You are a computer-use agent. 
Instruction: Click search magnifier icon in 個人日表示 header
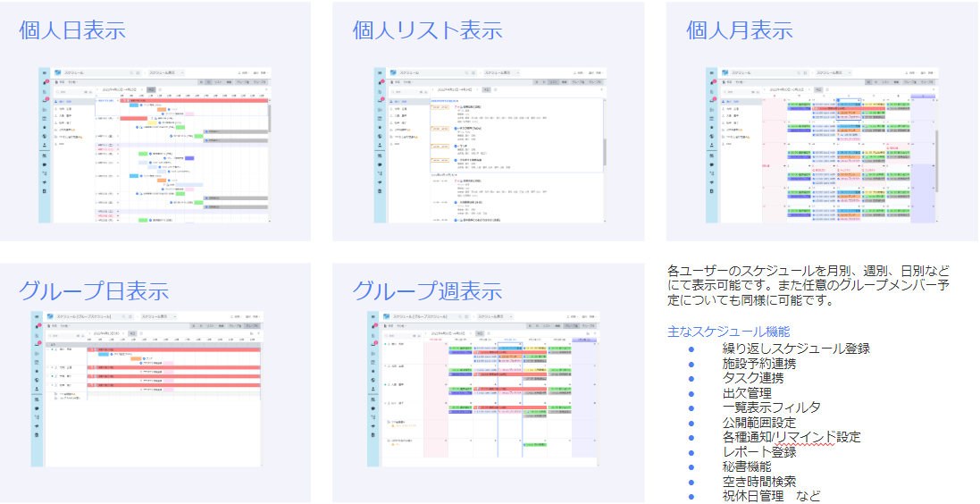130,72
